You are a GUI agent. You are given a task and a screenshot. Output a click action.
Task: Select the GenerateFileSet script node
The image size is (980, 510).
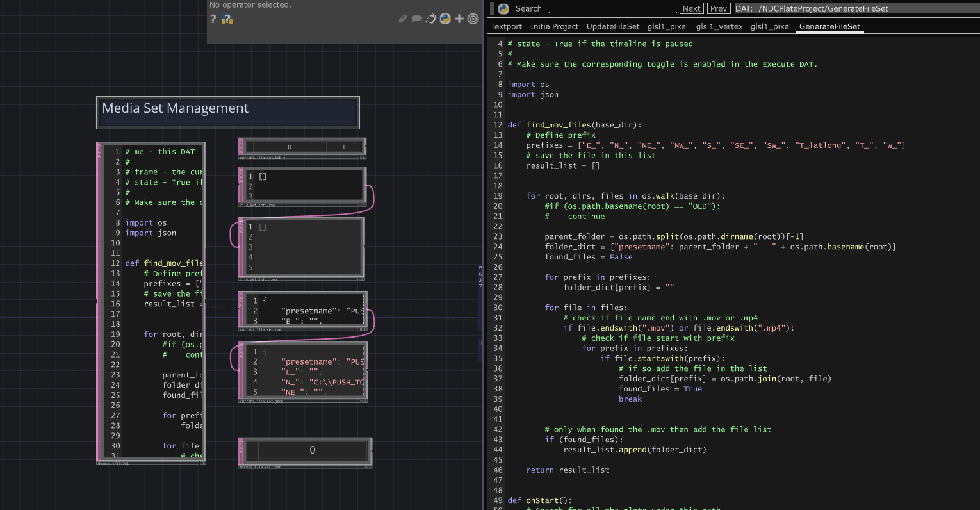(151, 302)
